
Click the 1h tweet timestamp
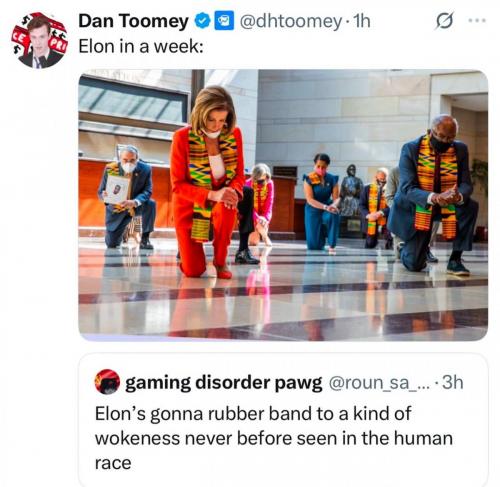(x=361, y=21)
